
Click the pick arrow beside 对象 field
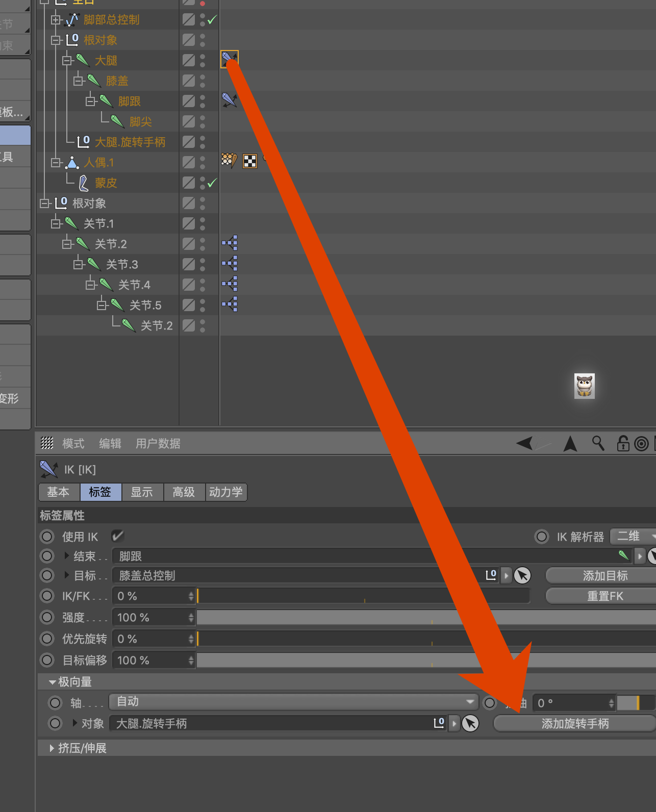tap(470, 723)
